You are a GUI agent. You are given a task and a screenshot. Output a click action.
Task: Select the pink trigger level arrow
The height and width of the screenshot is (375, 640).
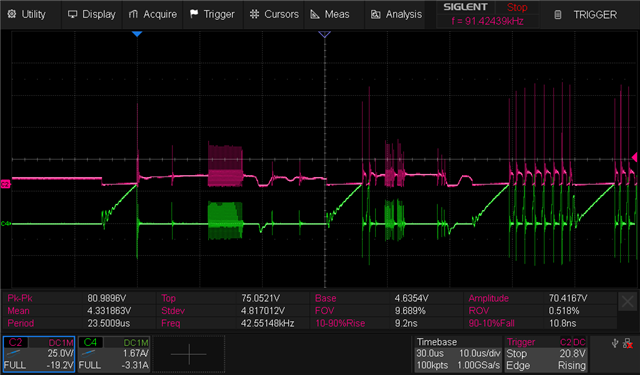pos(635,157)
